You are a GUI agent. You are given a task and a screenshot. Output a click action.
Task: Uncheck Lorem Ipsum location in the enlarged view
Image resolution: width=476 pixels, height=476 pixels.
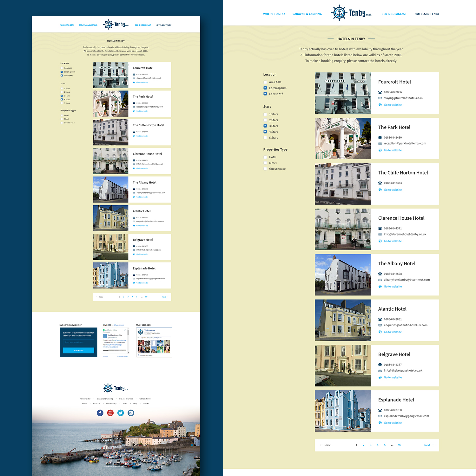point(265,88)
